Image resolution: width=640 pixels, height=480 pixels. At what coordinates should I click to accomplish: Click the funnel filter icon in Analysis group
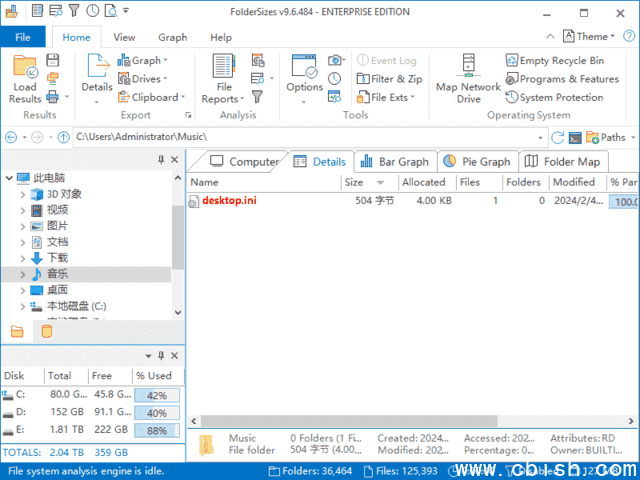click(257, 97)
